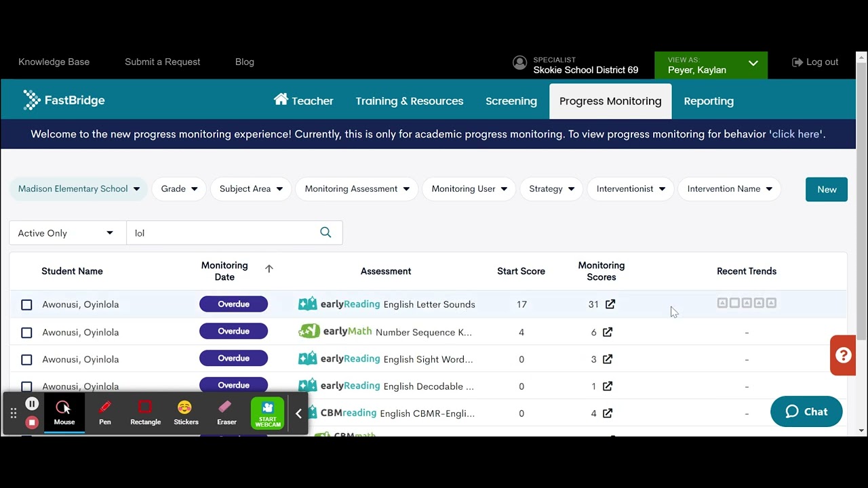Click the Start Webcam button
Image resolution: width=868 pixels, height=488 pixels.
pos(268,413)
